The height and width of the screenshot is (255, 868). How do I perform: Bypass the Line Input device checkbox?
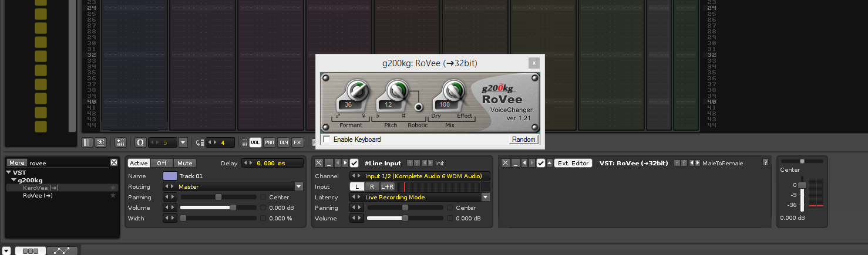pyautogui.click(x=354, y=163)
